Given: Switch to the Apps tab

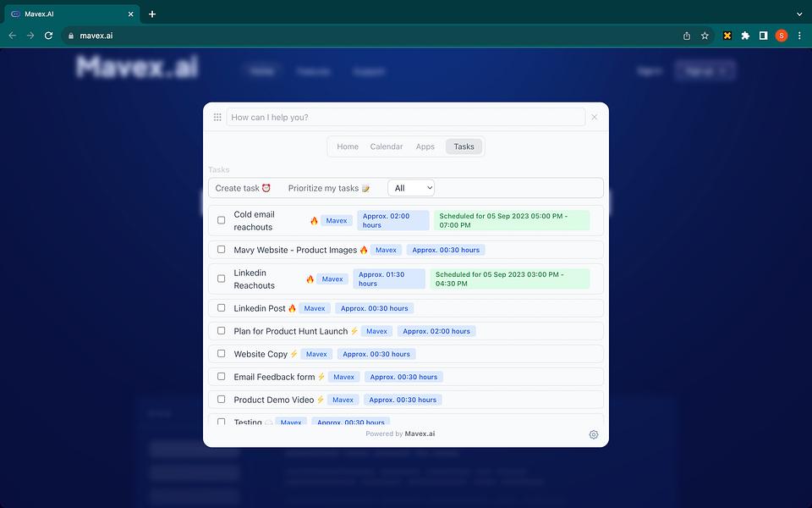Looking at the screenshot, I should (x=425, y=146).
